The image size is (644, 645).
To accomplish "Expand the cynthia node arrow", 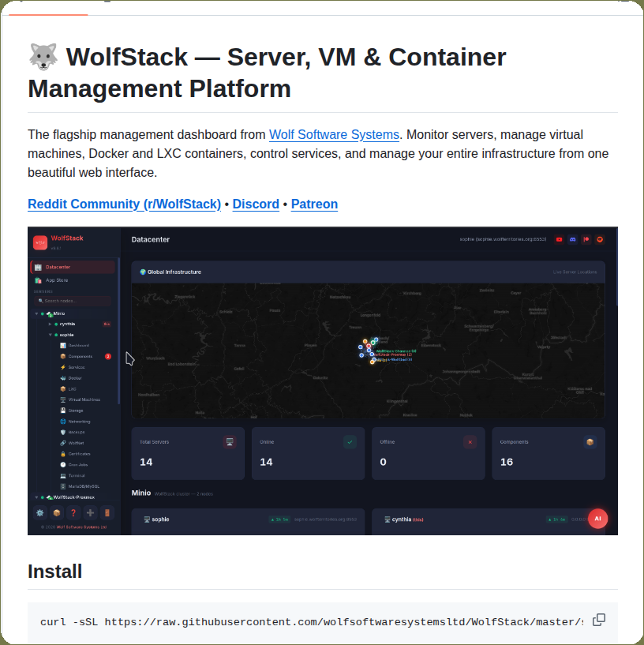I will coord(51,324).
